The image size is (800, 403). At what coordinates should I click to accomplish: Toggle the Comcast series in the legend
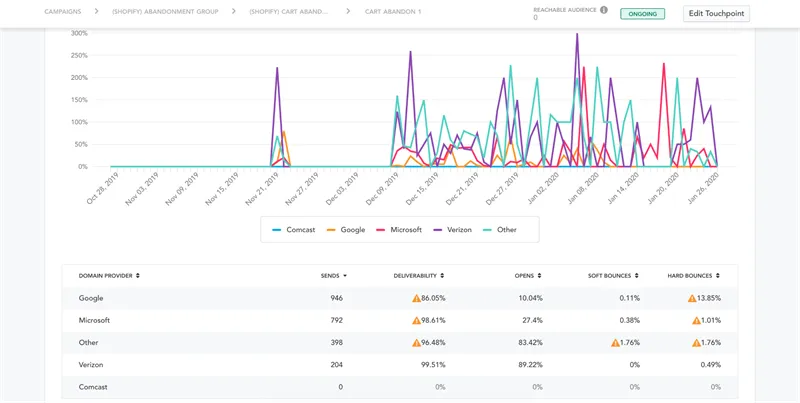pos(293,230)
